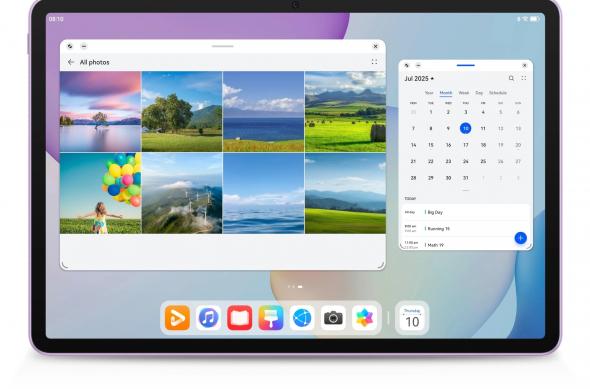
Task: Select July 11 in calendar
Action: pyautogui.click(x=483, y=128)
